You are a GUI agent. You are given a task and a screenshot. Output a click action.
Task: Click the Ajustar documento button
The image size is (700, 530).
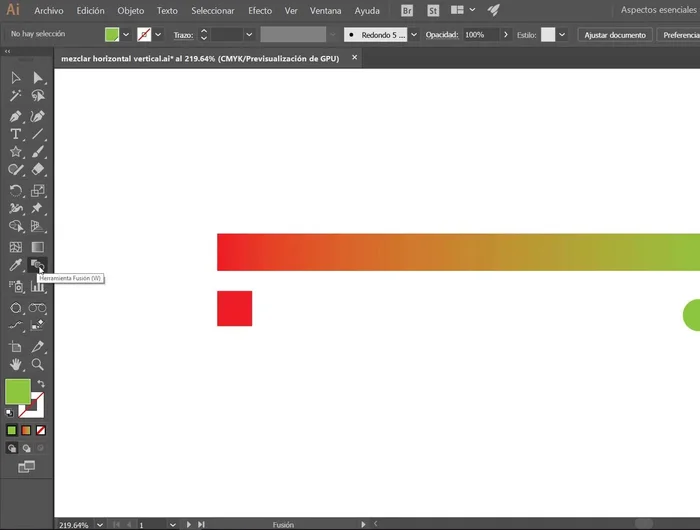coord(615,34)
